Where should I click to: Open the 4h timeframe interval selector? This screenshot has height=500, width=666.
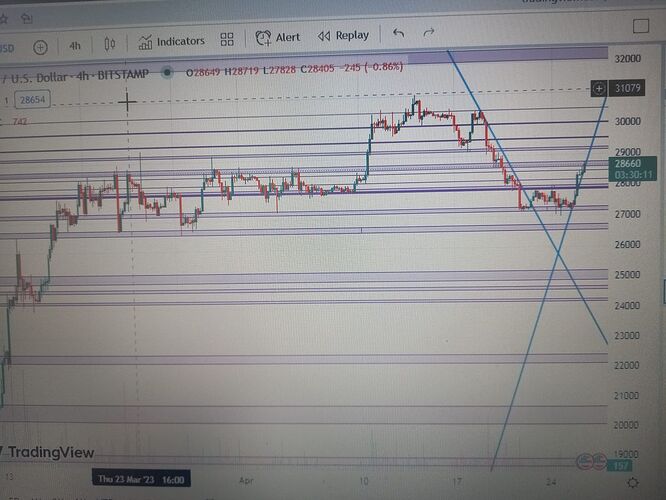(75, 45)
